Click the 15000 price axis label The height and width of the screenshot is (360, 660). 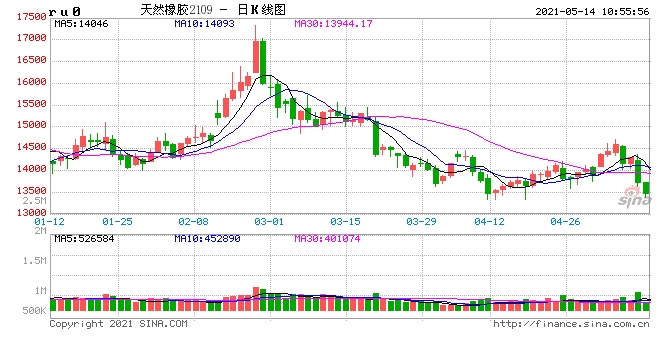(x=32, y=125)
